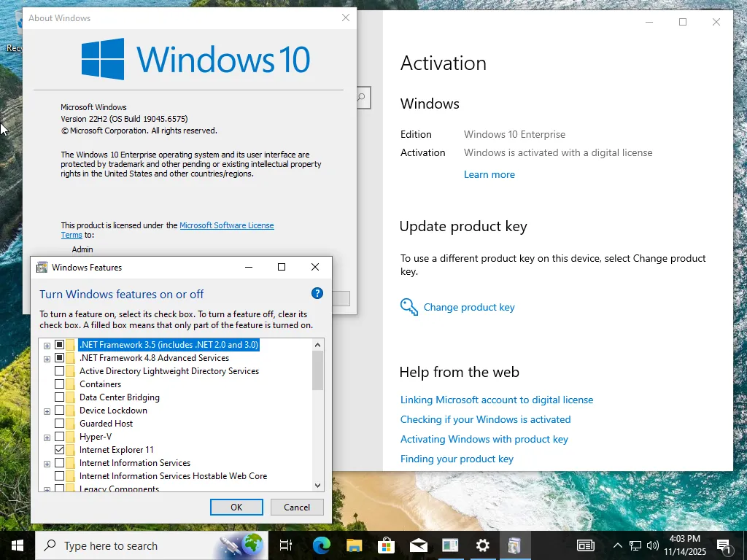Enable the Containers feature
This screenshot has height=560, width=747.
pos(60,384)
